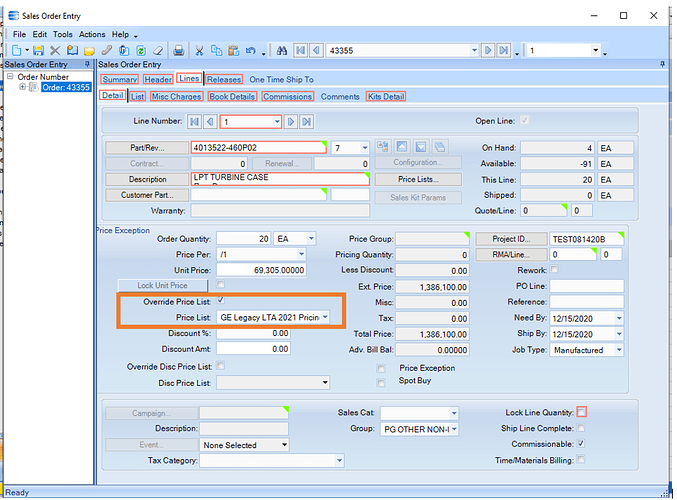Viewport: 677px width, 500px height.
Task: Go to last order record in toolbar
Action: (x=504, y=51)
